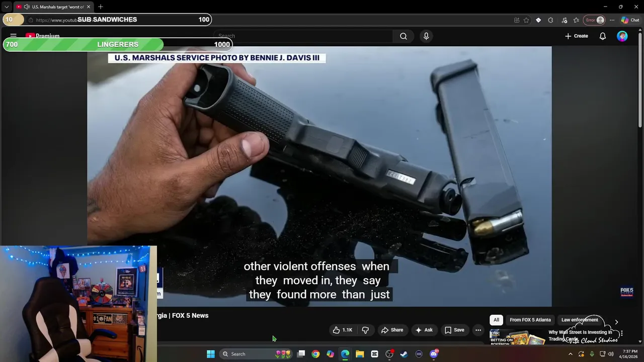Click the Create button
644x362 pixels.
(577, 36)
